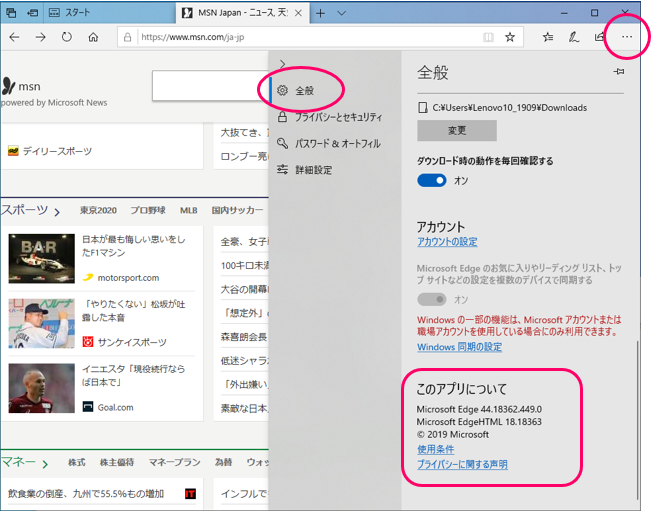Screen dimensions: 655x514
Task: Open a new tab with plus button
Action: tap(320, 13)
